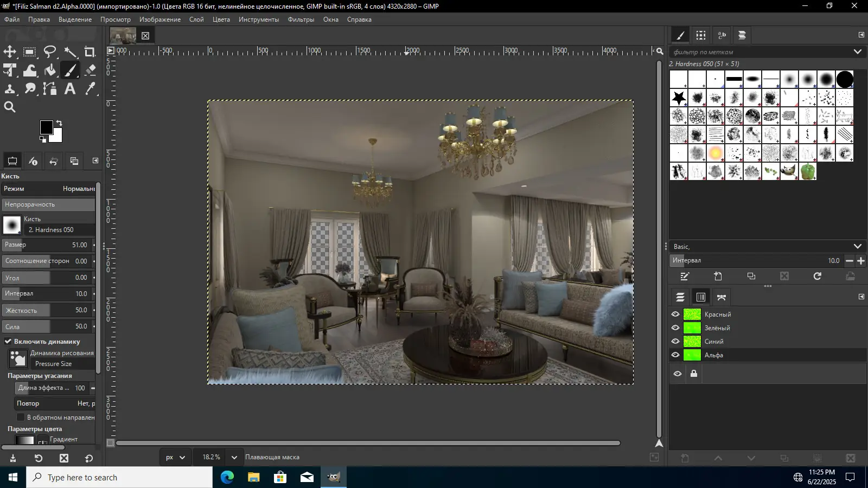Delete tool preset at the panel bottom

point(64,458)
